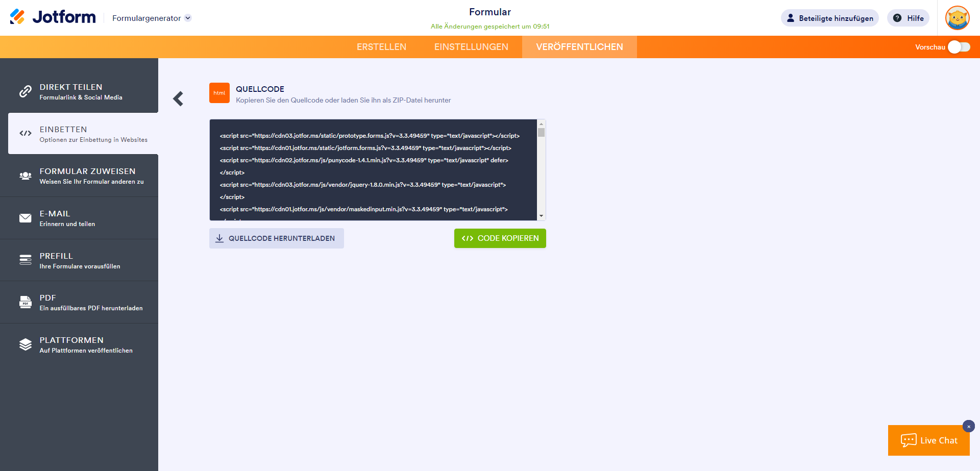Open DIREKT TEILEN sidebar section
This screenshot has height=471, width=980.
click(79, 91)
